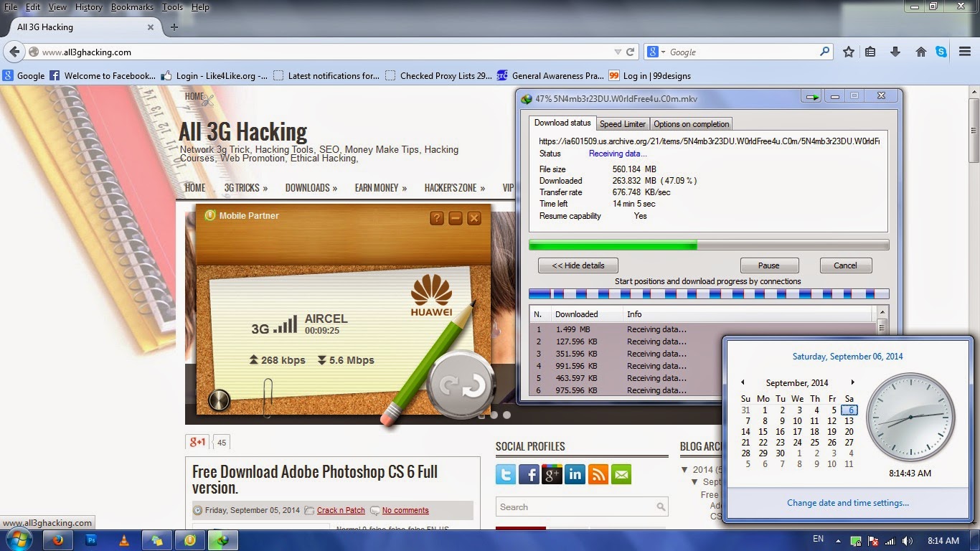Image resolution: width=980 pixels, height=551 pixels.
Task: Open the Firefox History menu
Action: [88, 7]
